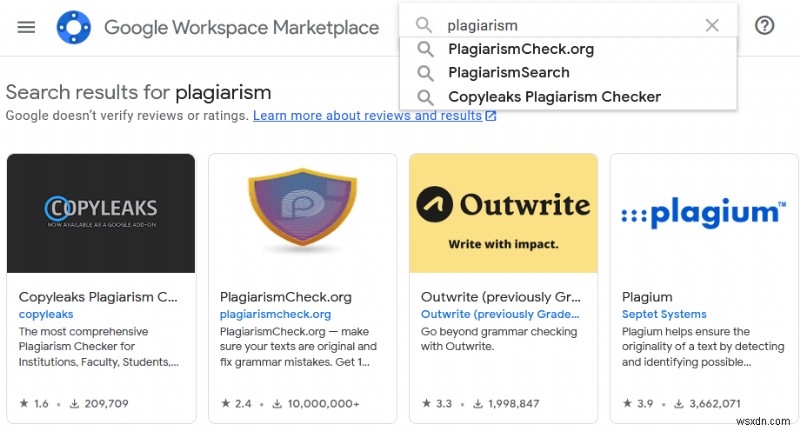This screenshot has height=430, width=800.
Task: Open the hamburger main menu
Action: point(26,27)
